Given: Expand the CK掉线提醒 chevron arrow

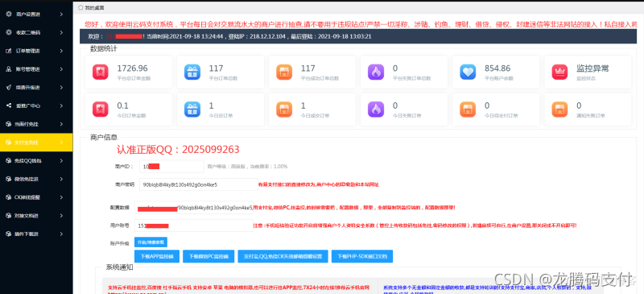Looking at the screenshot, I should (61, 197).
